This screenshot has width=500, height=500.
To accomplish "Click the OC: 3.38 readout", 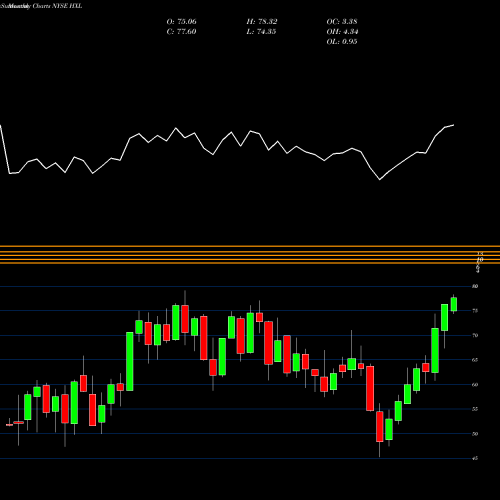I will (342, 22).
